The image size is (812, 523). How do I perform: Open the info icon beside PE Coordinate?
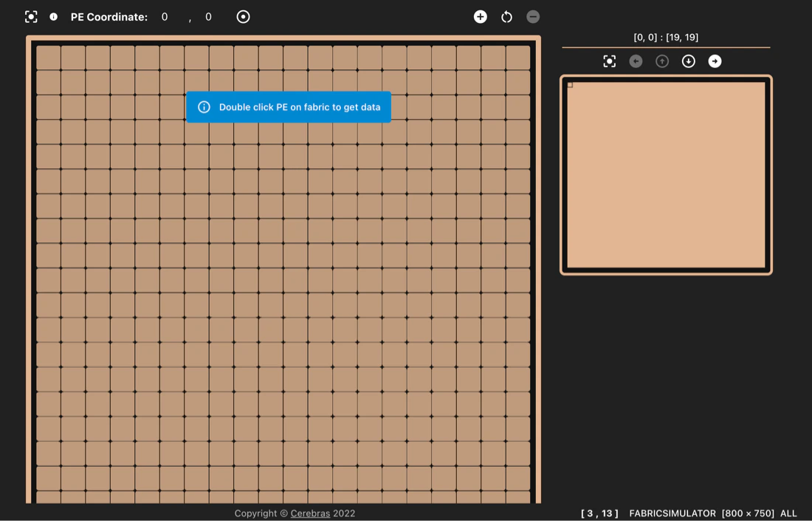53,17
